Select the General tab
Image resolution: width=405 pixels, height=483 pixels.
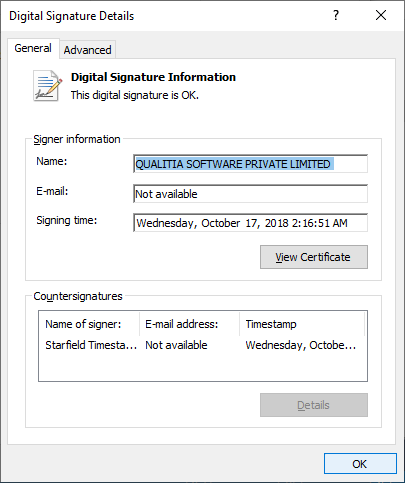coord(33,48)
